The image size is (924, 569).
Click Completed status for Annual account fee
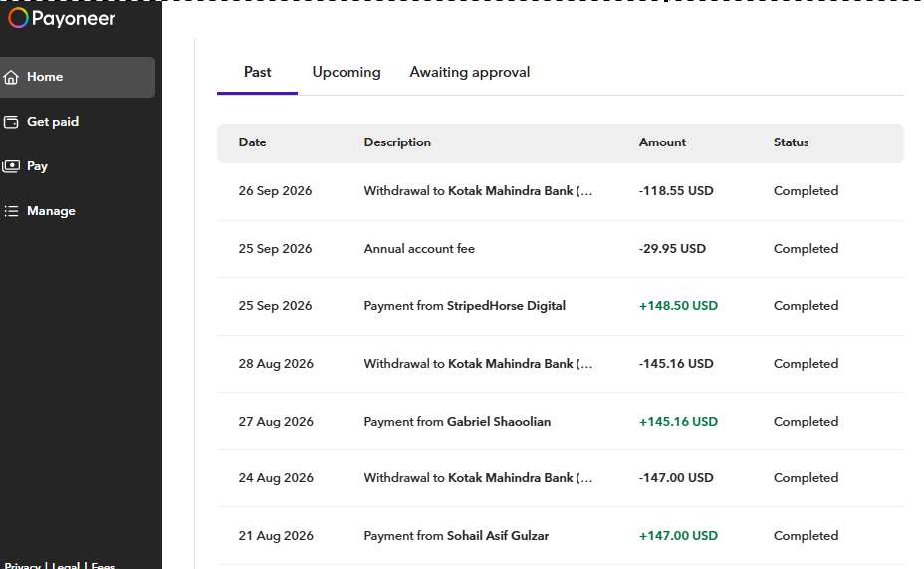point(806,249)
